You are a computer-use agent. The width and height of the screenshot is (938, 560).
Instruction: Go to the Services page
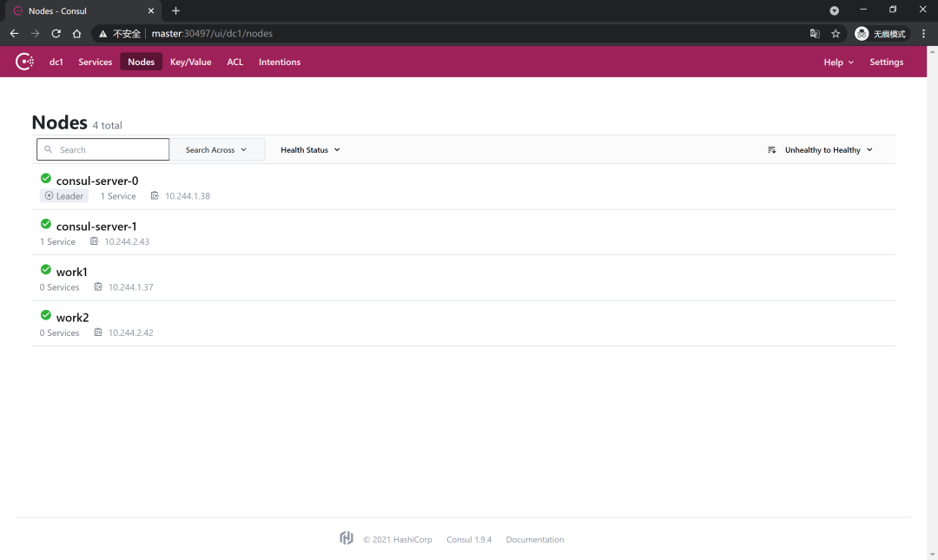pyautogui.click(x=96, y=62)
